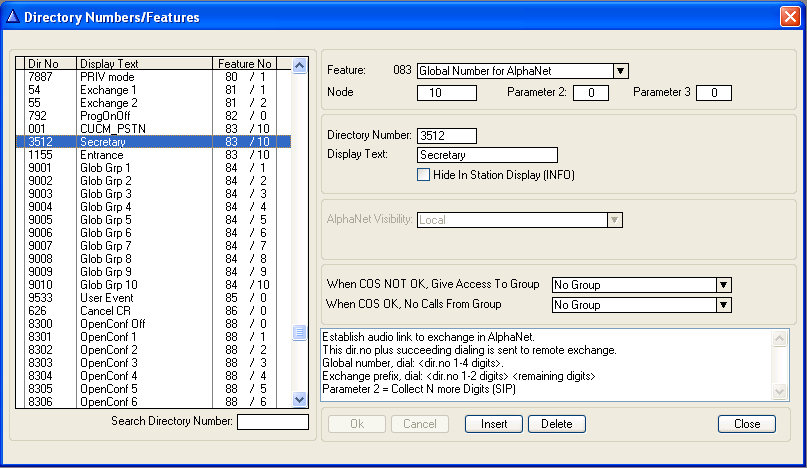This screenshot has width=807, height=468.
Task: Click the Feature No column header
Action: pos(243,64)
